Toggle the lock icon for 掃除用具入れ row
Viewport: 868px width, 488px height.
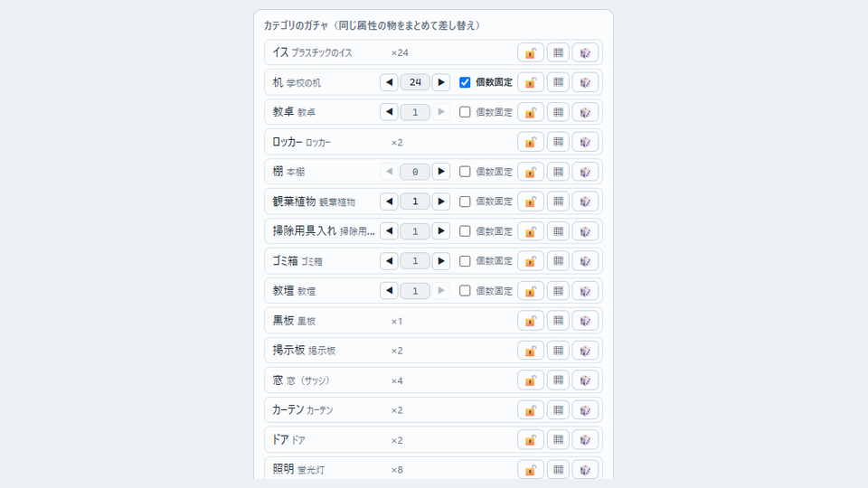(531, 231)
